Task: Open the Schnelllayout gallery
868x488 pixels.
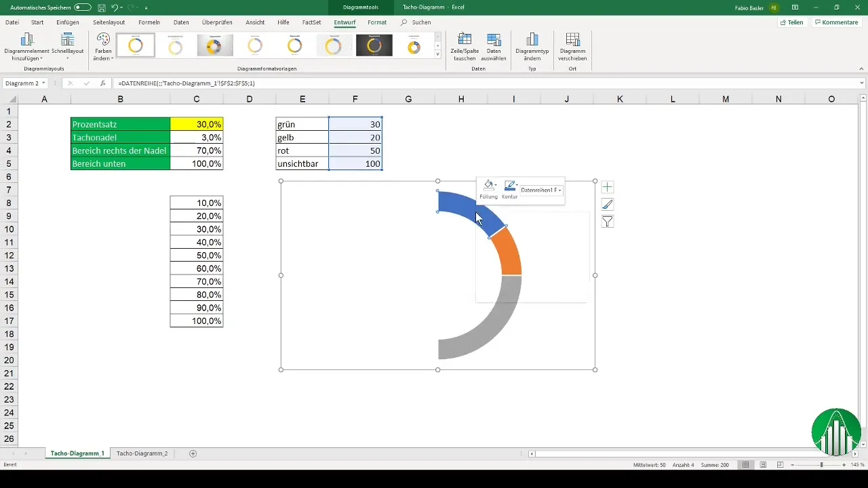Action: [x=67, y=47]
